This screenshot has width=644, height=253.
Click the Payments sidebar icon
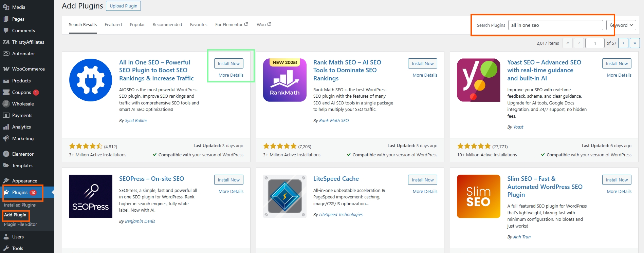6,115
